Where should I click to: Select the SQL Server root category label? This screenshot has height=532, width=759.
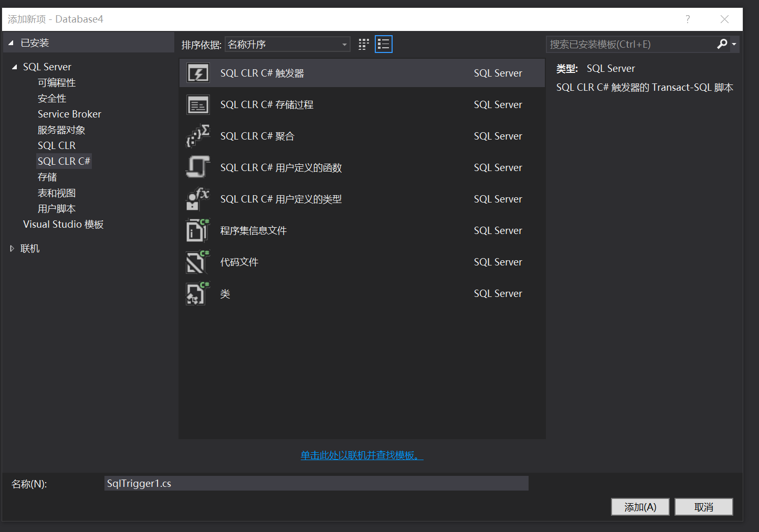point(47,67)
